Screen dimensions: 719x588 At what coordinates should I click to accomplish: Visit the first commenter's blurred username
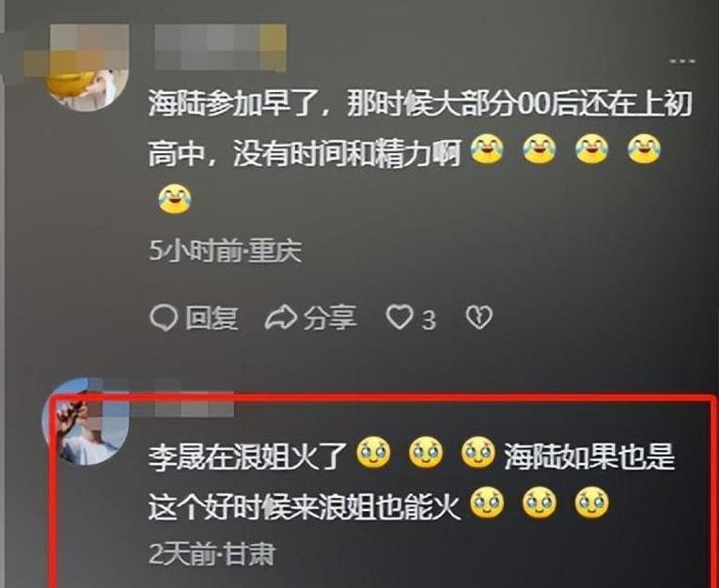click(221, 48)
